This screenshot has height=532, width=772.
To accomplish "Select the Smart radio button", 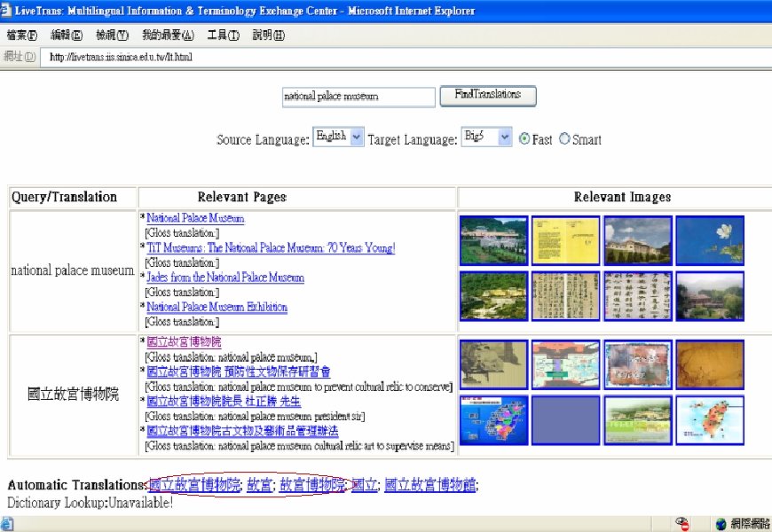I will [x=564, y=139].
